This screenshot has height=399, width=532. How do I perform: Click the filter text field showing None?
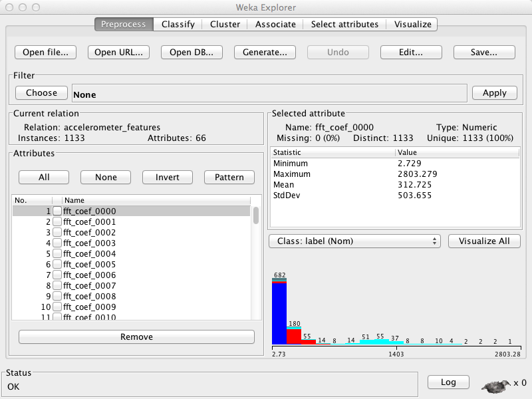click(270, 93)
